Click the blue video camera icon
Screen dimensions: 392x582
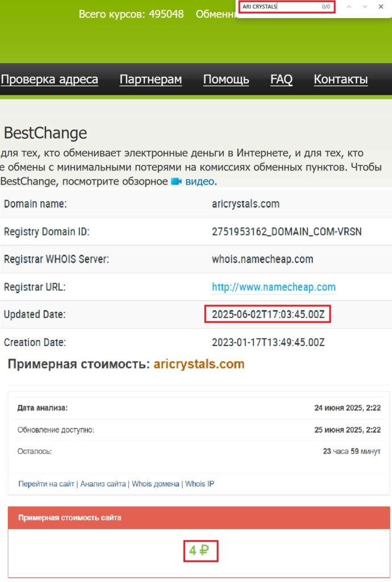[x=176, y=182]
